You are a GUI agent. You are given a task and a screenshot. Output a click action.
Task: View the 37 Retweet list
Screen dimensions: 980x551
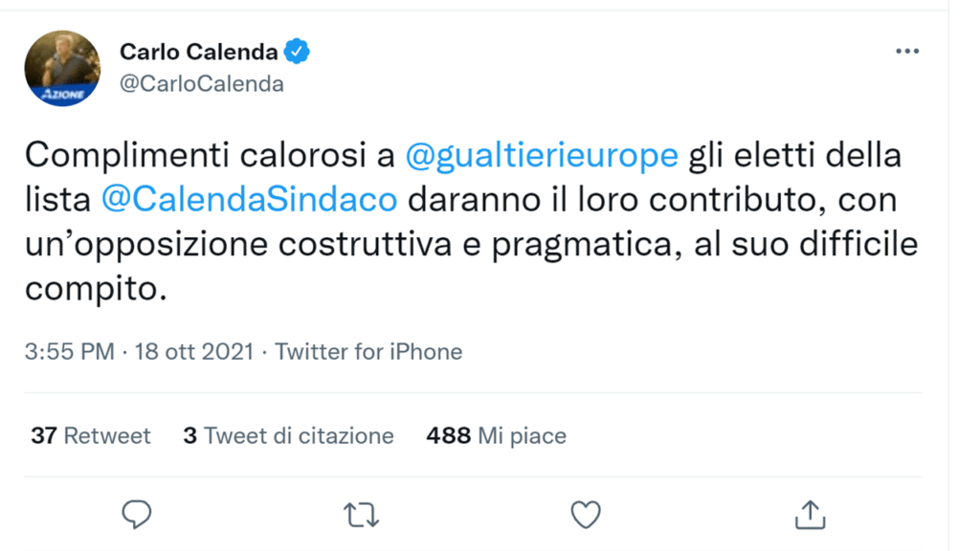tap(91, 436)
